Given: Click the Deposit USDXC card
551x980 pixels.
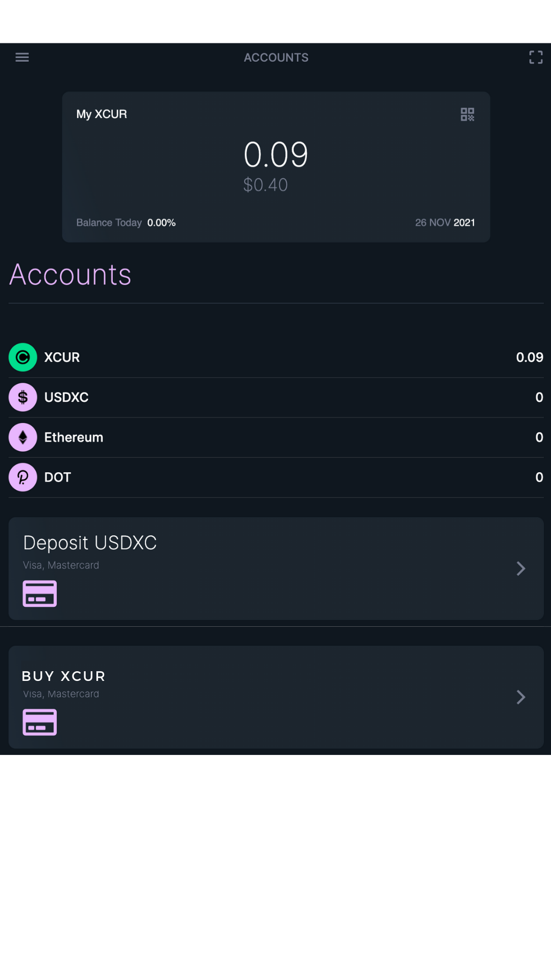Looking at the screenshot, I should [275, 568].
